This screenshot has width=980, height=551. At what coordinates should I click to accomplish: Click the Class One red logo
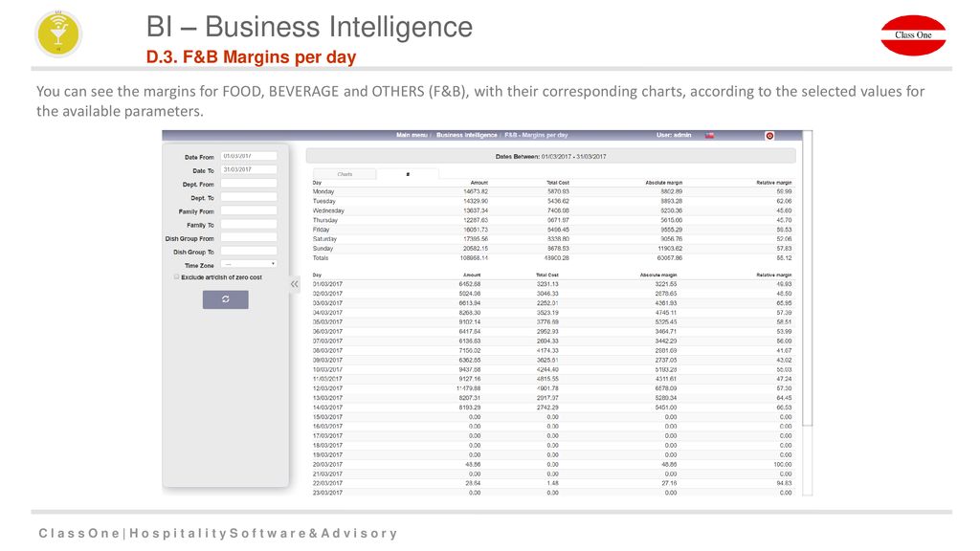point(913,35)
